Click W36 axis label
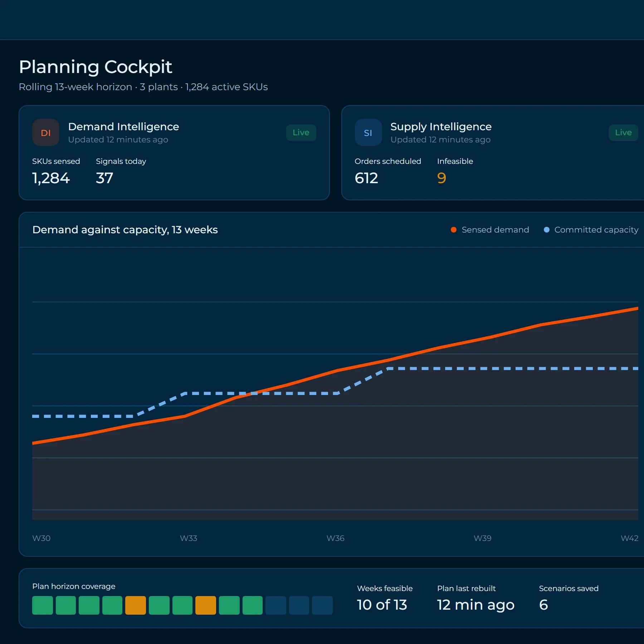 click(336, 538)
